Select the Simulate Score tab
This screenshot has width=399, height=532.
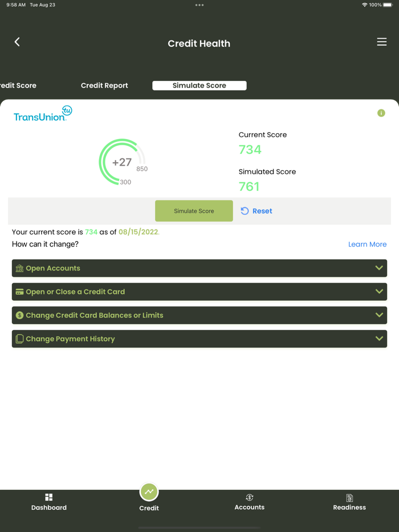[199, 85]
